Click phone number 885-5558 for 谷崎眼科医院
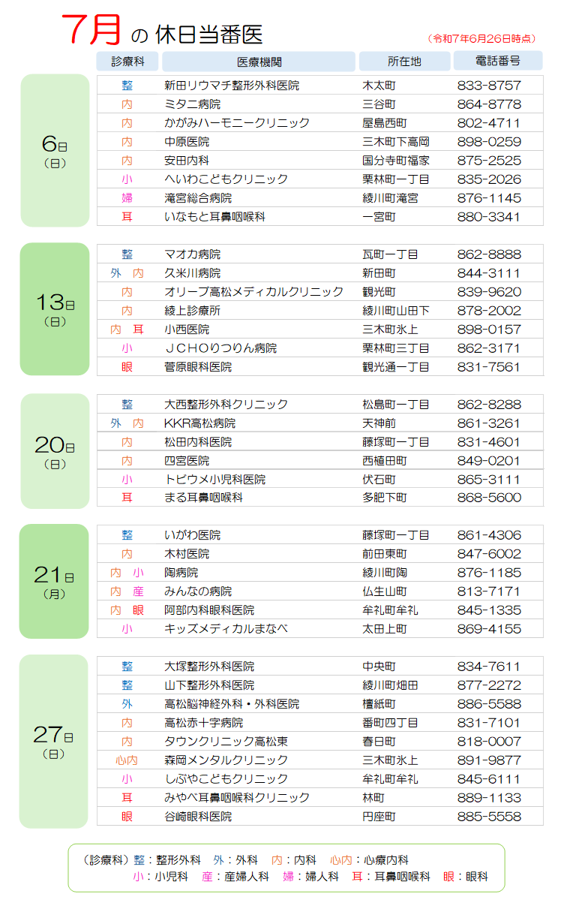 (489, 817)
